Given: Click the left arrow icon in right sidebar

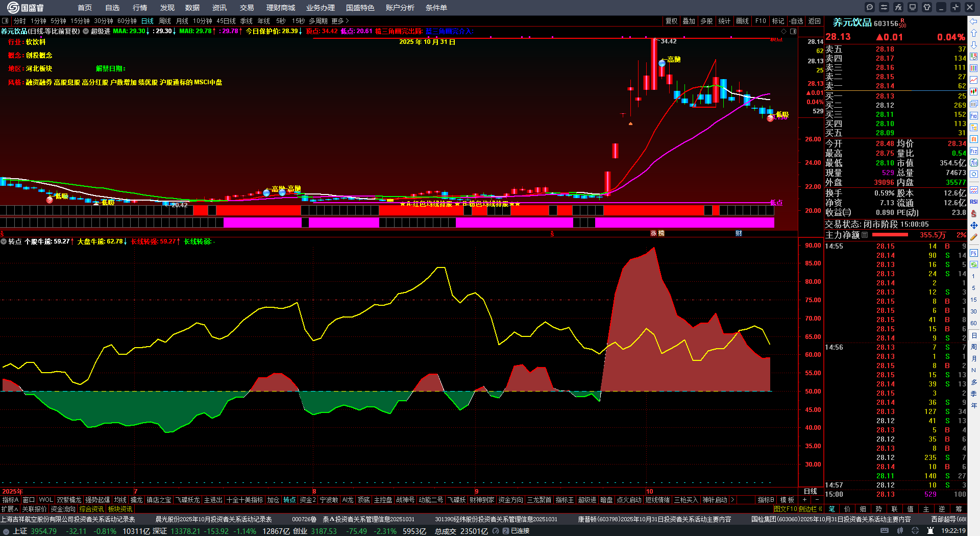Looking at the screenshot, I should 974,21.
